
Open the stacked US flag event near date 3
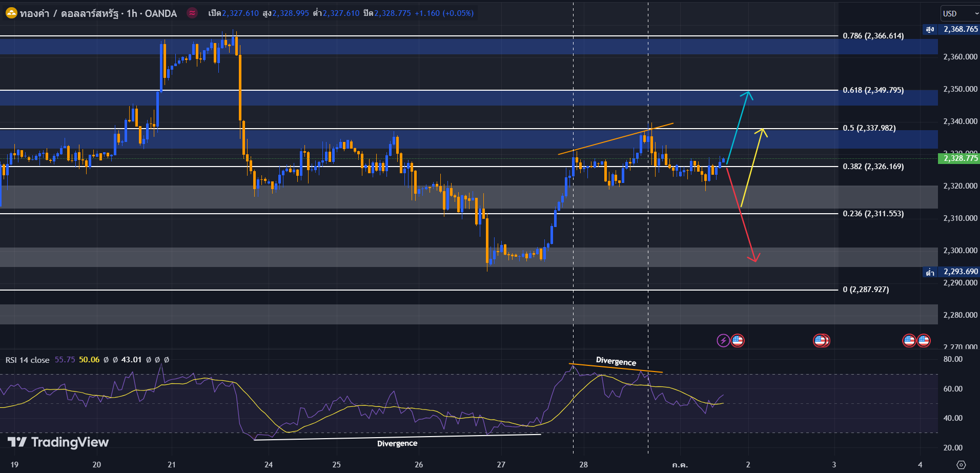pyautogui.click(x=821, y=340)
